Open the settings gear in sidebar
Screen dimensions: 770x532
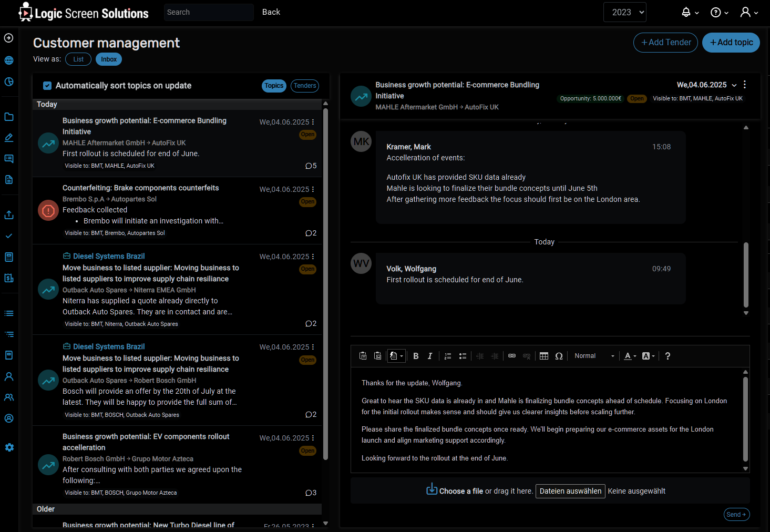[9, 447]
